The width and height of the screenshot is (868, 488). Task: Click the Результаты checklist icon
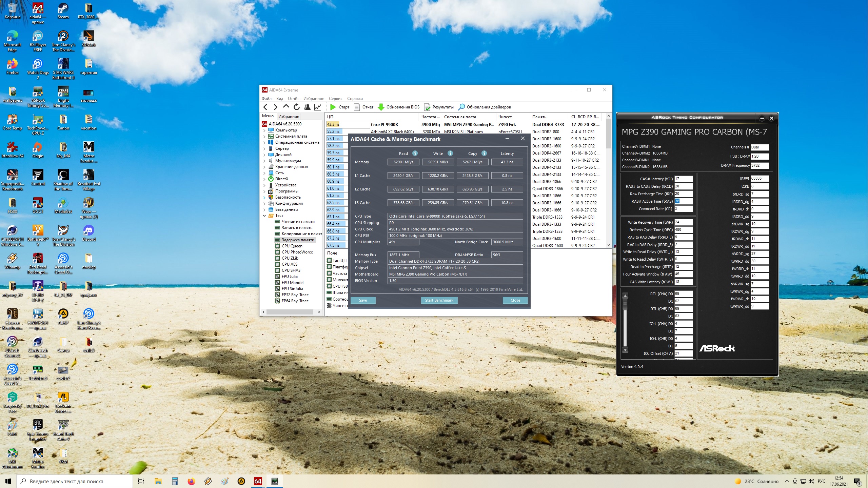[x=427, y=107]
